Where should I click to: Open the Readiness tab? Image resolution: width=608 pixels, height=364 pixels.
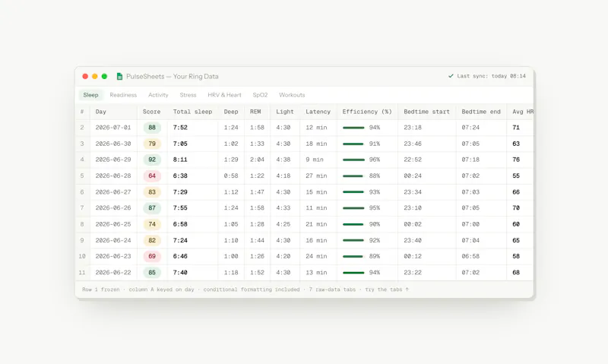(123, 95)
